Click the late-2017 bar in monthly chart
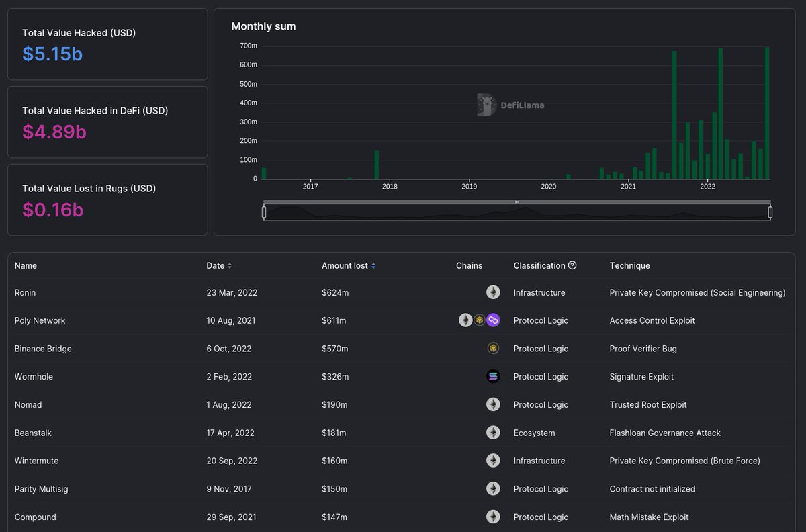This screenshot has height=532, width=806. click(x=377, y=165)
